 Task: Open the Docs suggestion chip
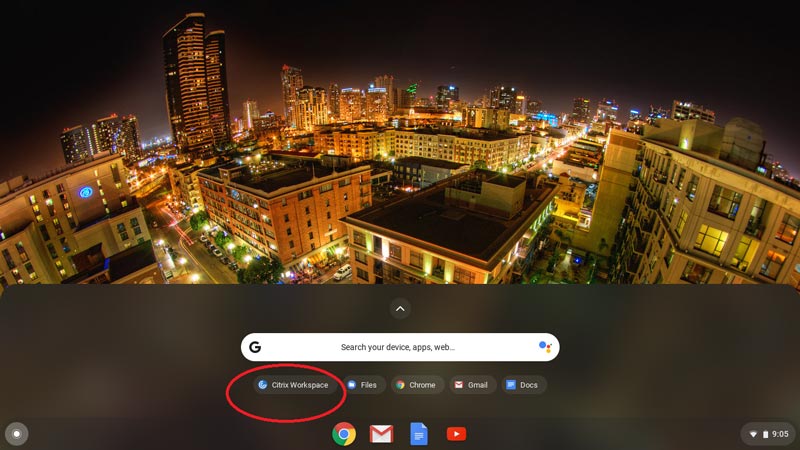(525, 385)
